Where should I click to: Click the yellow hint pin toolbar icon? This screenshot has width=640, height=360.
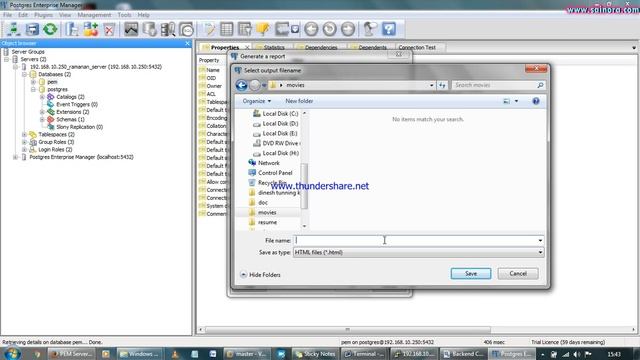[263, 29]
